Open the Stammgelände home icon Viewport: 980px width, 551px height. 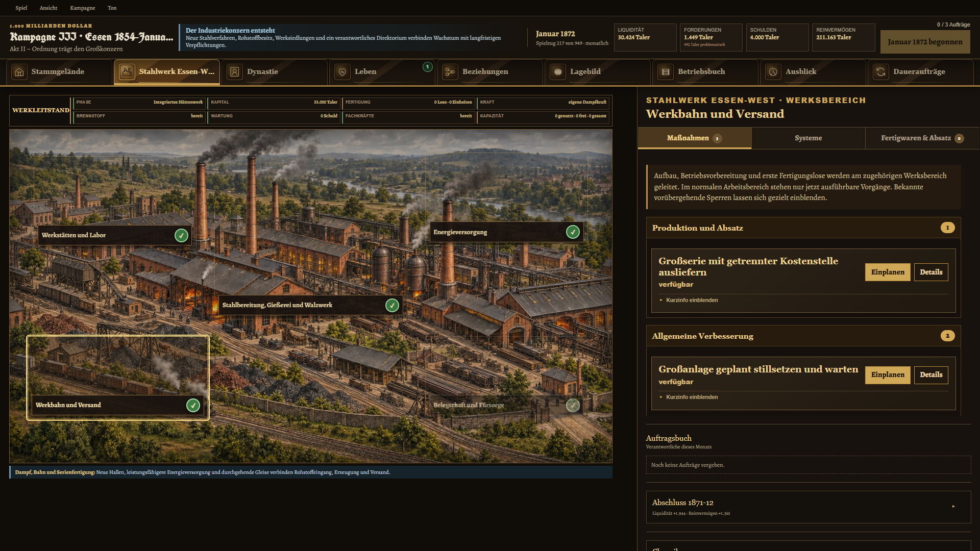19,72
